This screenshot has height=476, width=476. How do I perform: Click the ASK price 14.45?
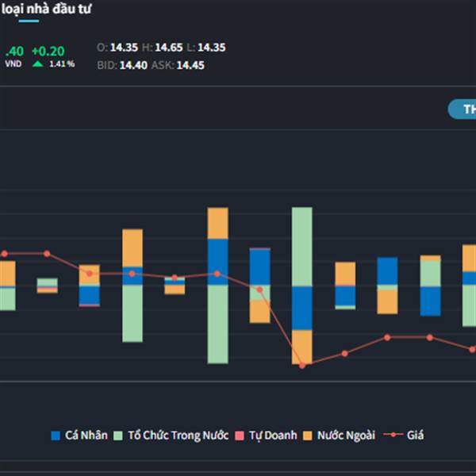(x=190, y=66)
